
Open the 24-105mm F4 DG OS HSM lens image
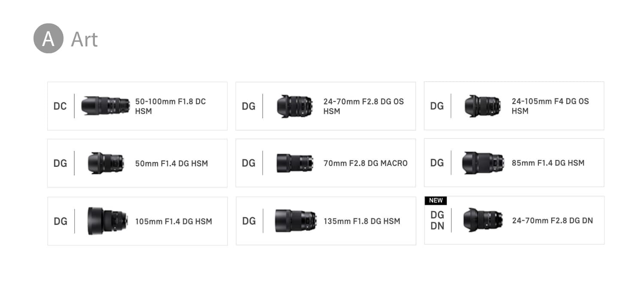(483, 106)
